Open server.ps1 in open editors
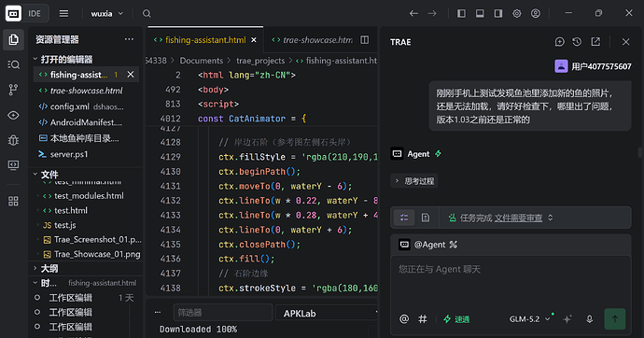 [86, 154]
